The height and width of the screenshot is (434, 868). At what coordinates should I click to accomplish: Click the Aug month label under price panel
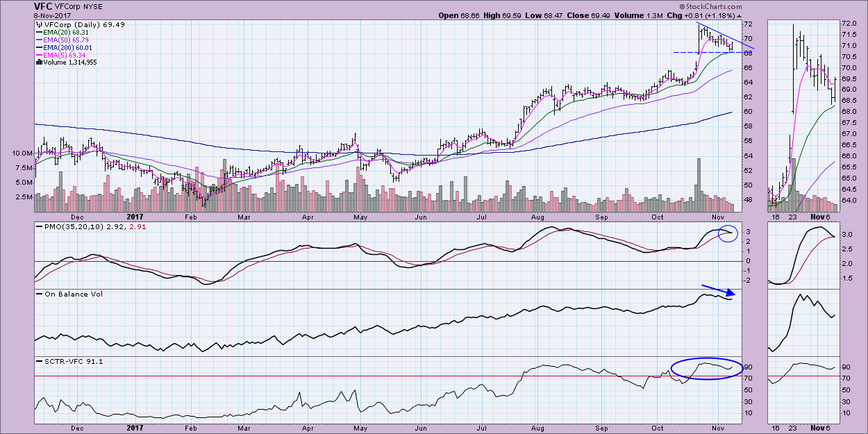click(539, 215)
